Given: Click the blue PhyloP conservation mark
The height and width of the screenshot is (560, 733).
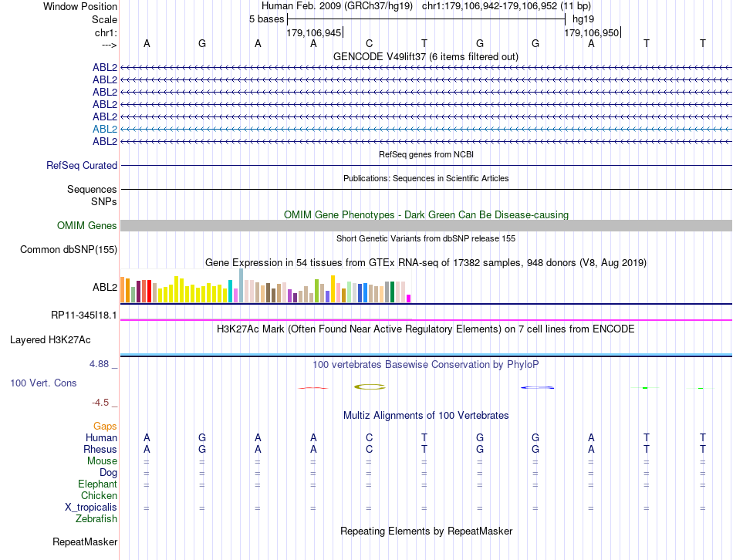Looking at the screenshot, I should [x=538, y=387].
